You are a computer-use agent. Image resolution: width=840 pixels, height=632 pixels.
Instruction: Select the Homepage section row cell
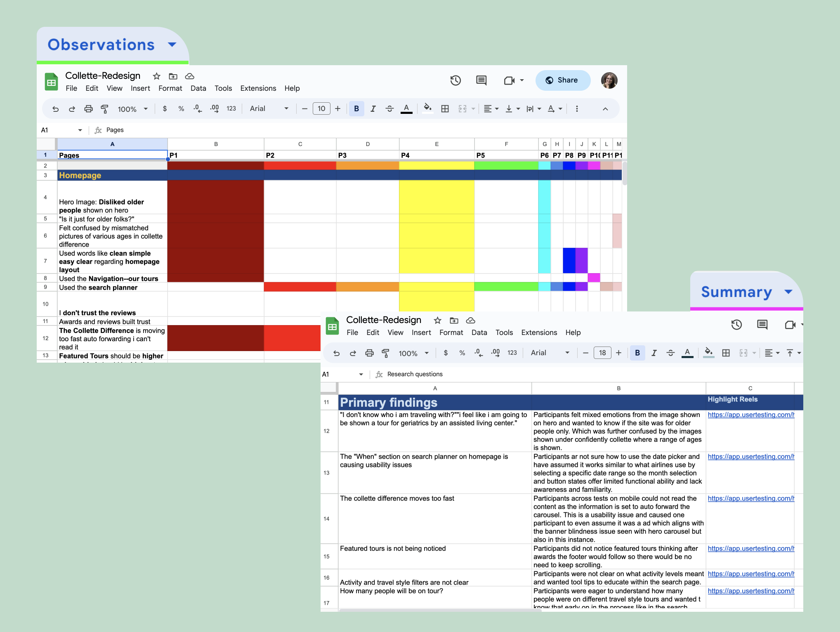[x=112, y=175]
